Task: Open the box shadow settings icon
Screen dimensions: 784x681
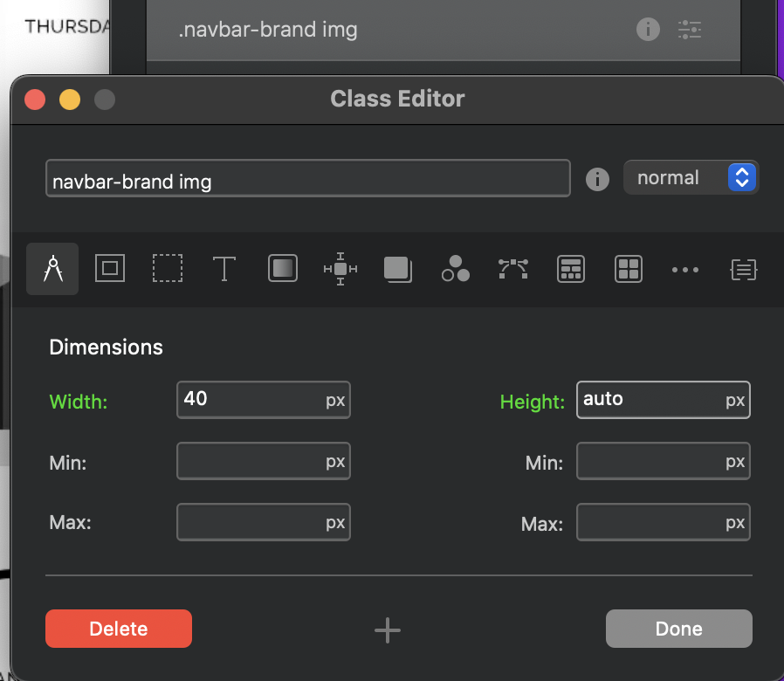Action: 397,269
